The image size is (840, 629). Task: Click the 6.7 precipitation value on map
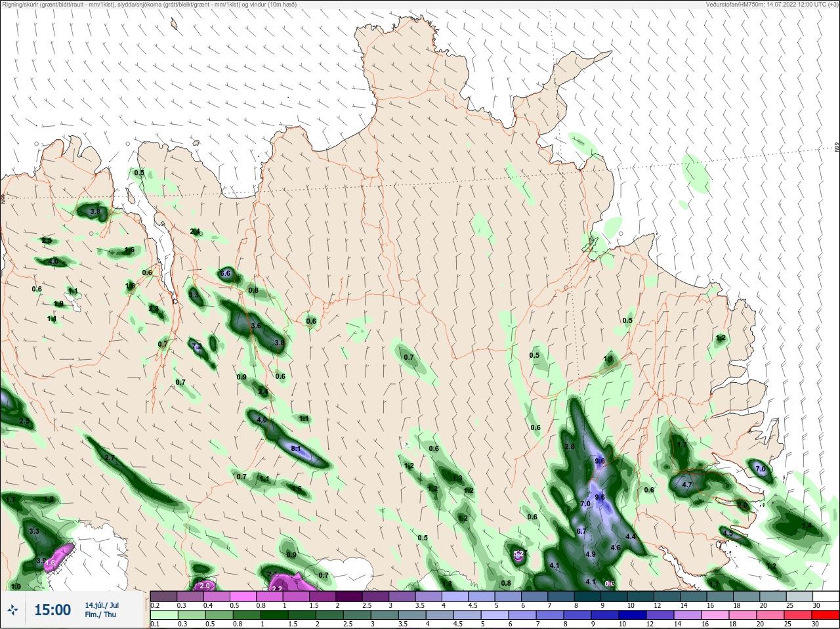tap(581, 531)
